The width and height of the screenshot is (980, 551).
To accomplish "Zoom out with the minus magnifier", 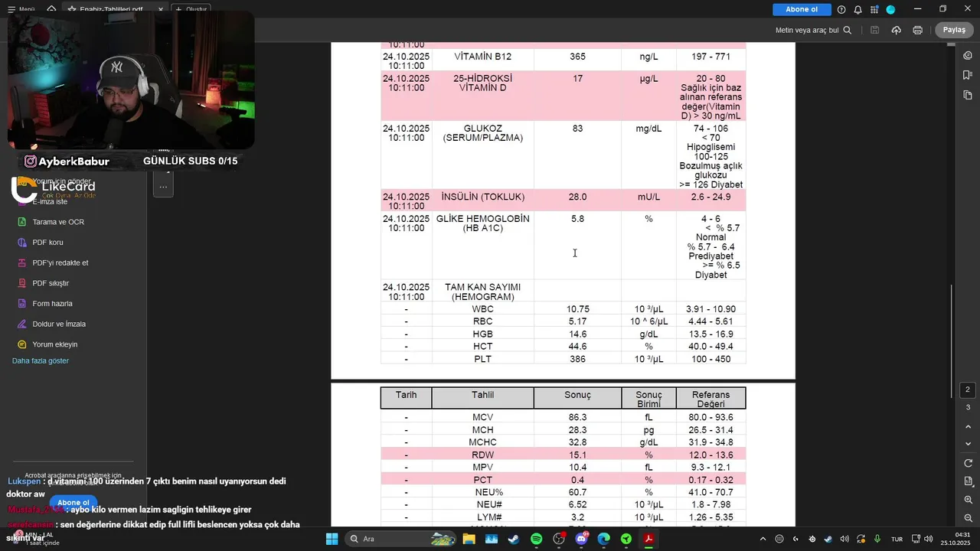I will (x=968, y=518).
